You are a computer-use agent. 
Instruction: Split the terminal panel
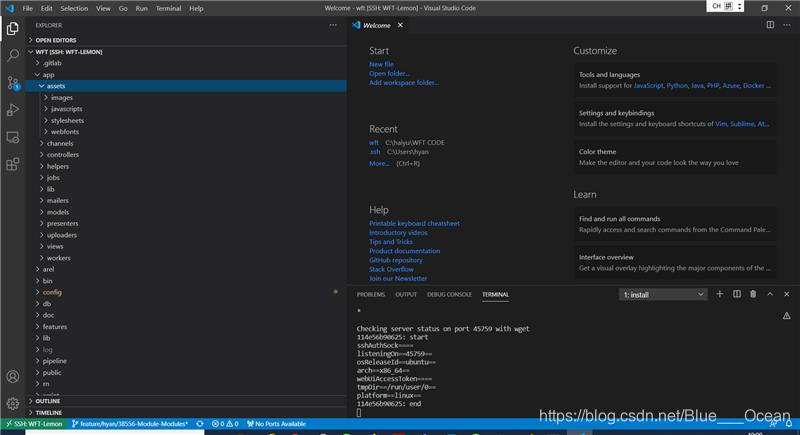tap(737, 294)
